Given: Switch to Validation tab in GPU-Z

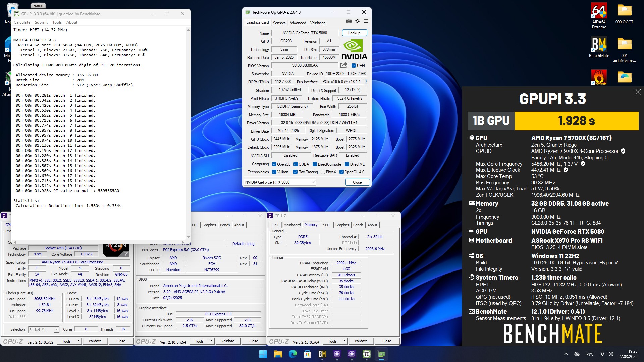Looking at the screenshot, I should (318, 23).
